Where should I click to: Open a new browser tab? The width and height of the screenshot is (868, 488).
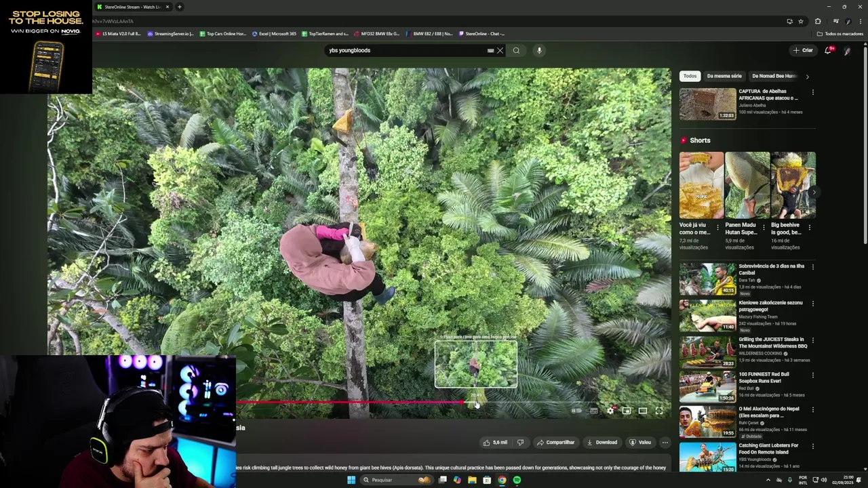point(180,7)
